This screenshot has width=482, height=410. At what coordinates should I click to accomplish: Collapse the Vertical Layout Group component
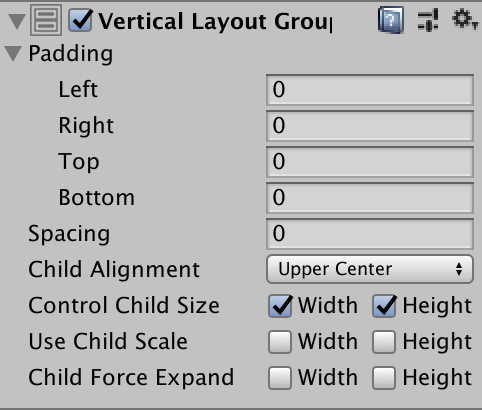(x=17, y=21)
